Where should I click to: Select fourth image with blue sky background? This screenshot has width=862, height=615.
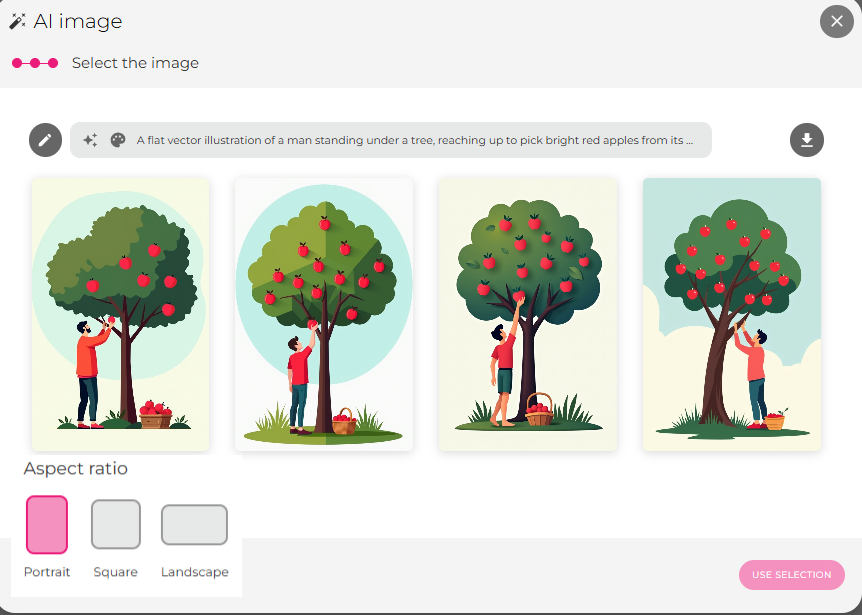click(732, 314)
